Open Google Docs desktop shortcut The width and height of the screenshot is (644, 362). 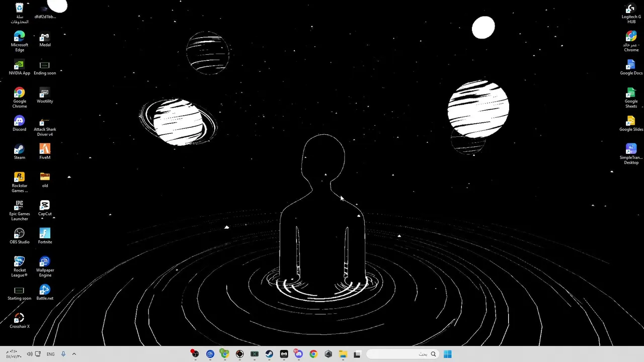coord(631,68)
